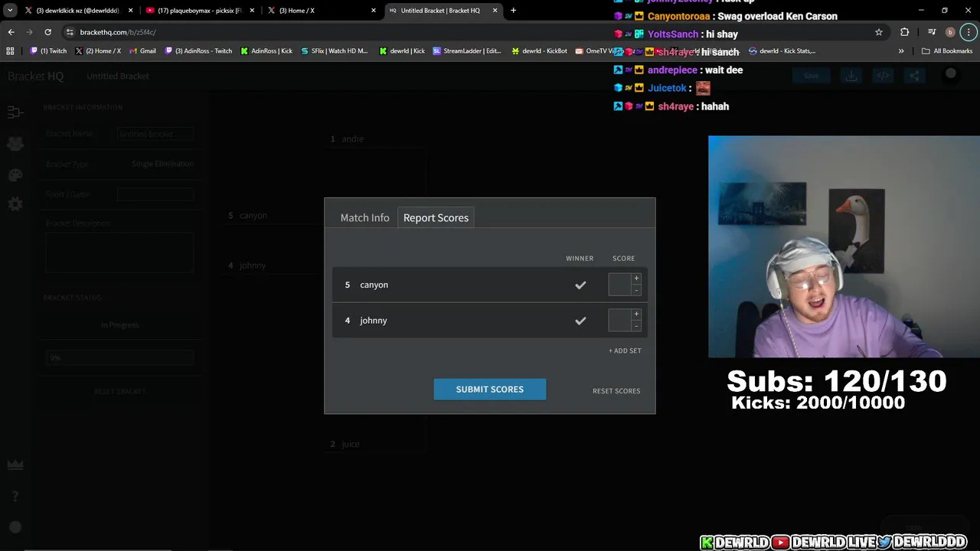Open the dewrld - KickBot bookmark
The width and height of the screenshot is (980, 551).
click(539, 51)
